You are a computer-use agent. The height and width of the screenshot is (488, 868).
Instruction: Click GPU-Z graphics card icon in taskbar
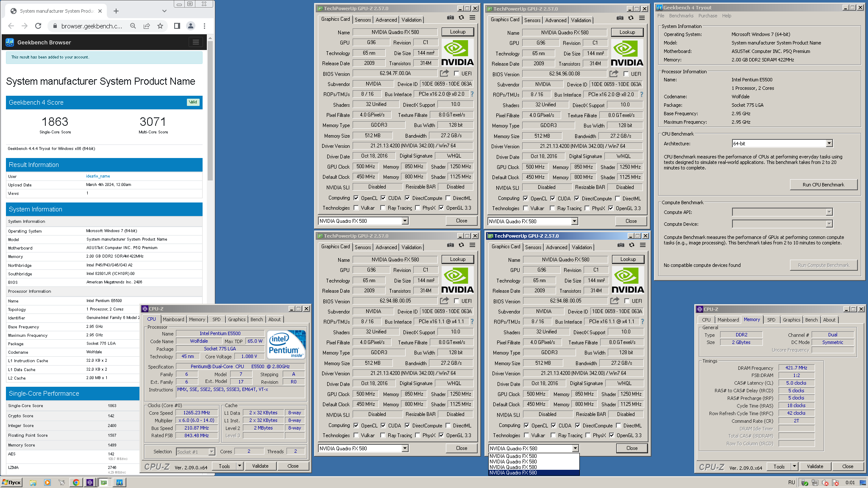tap(104, 482)
